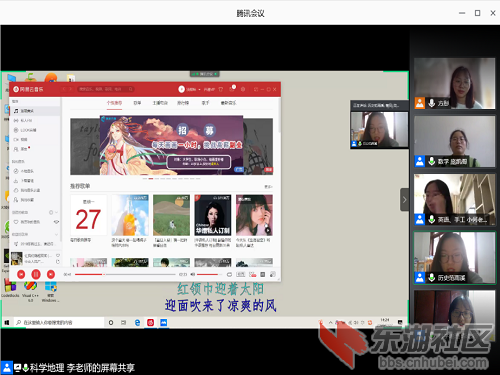Screen dimensions: 500x375
Task: Open the 每日歌曲推荐 card showing 27
Action: [89, 215]
